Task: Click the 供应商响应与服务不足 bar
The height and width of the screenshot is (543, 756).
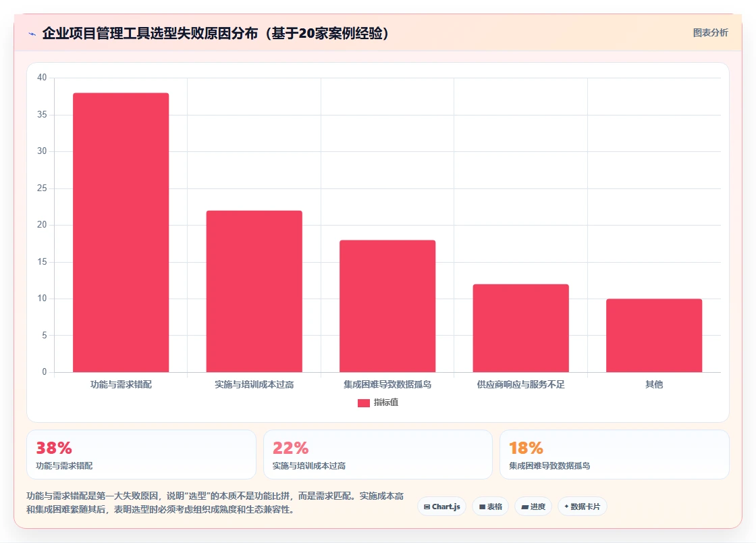Action: coord(520,328)
